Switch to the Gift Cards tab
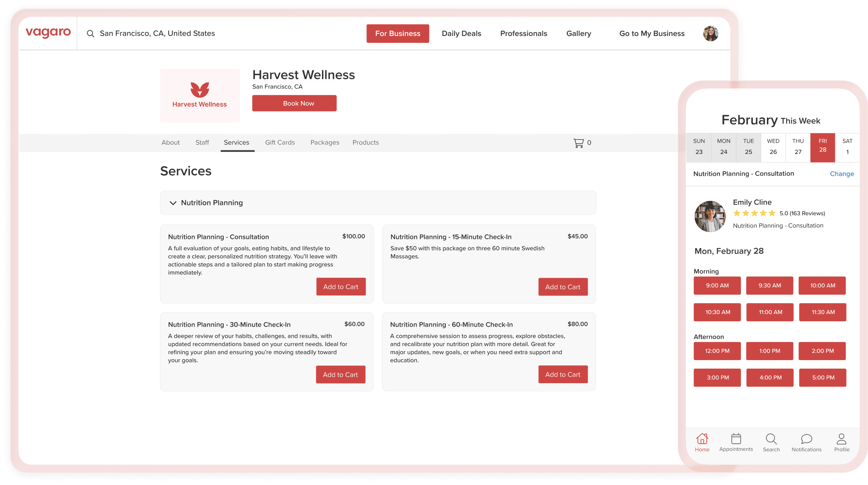The width and height of the screenshot is (868, 485). tap(279, 142)
